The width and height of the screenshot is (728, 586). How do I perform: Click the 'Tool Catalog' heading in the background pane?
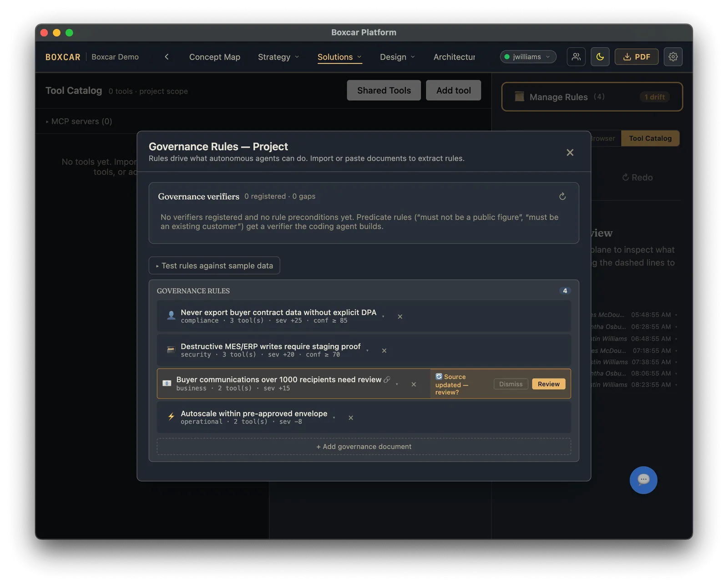[x=74, y=91]
